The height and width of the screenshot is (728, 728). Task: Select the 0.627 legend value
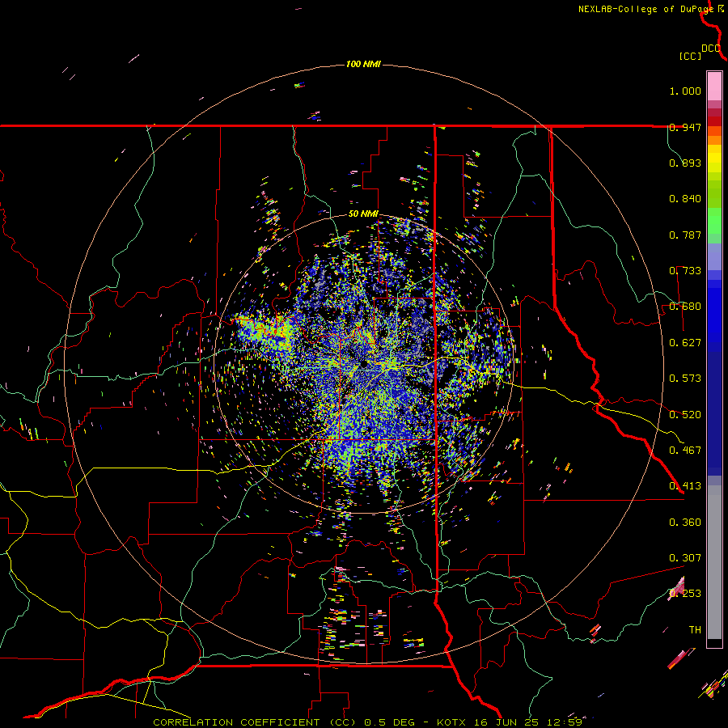click(685, 343)
